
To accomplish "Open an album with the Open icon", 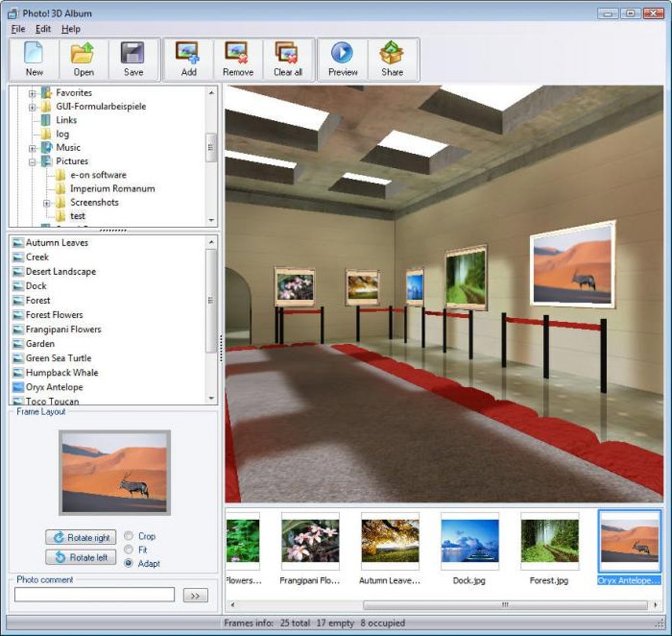I will point(84,59).
